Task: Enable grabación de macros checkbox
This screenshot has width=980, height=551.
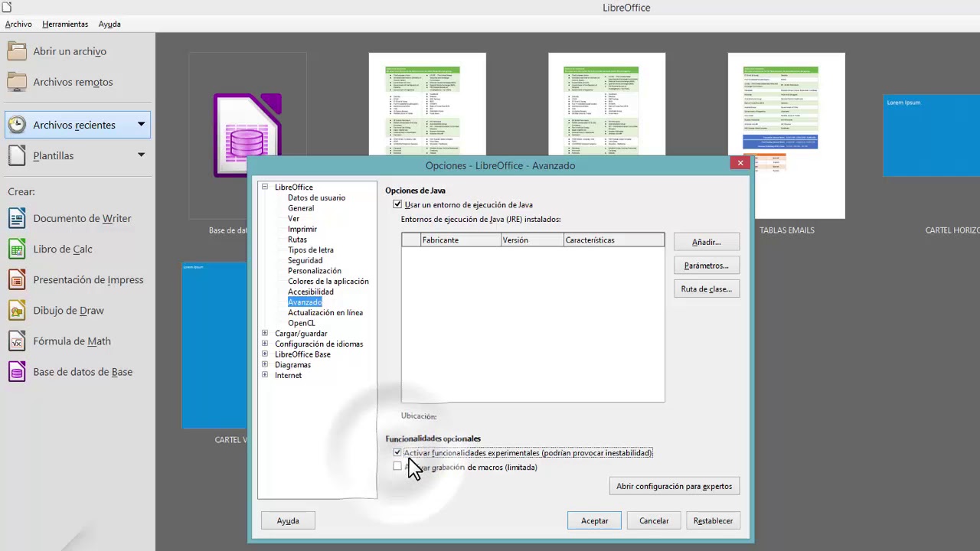Action: 397,467
